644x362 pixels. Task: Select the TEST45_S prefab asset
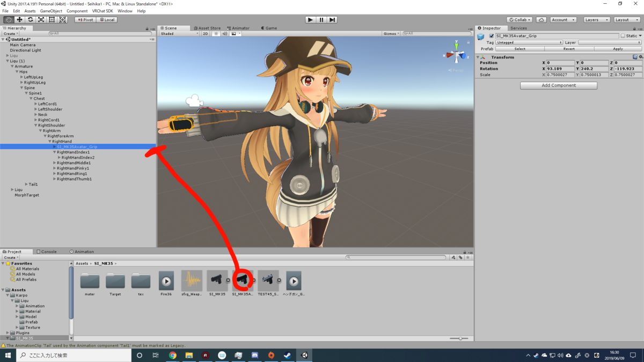268,284
